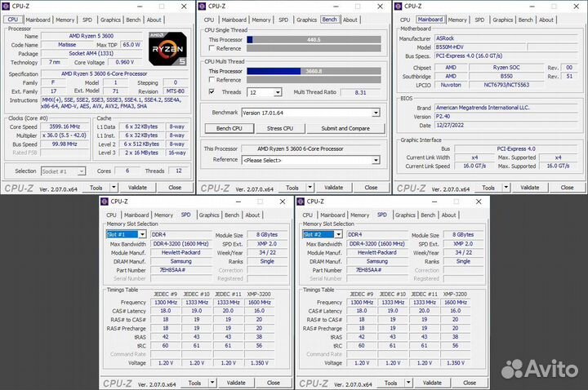Switch to the Memory tab in the CPU tab window
Viewport: 588px width, 390px height.
tap(65, 20)
